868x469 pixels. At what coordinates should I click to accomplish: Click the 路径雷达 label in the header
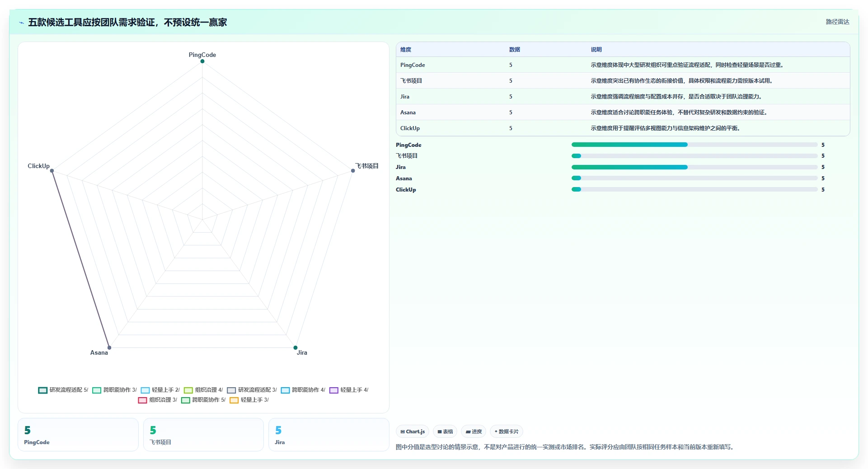click(x=837, y=22)
